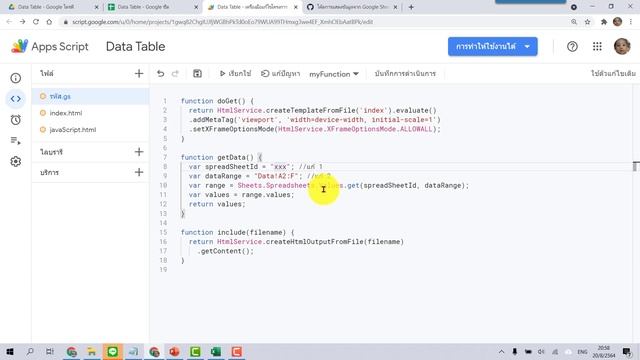The width and height of the screenshot is (640, 360).
Task: Rename the Data Table project title
Action: click(136, 47)
